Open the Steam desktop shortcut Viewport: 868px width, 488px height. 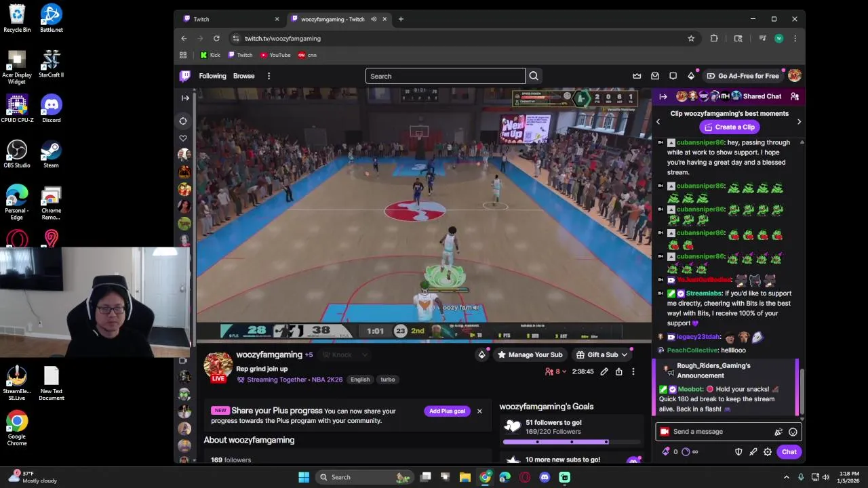pos(51,155)
